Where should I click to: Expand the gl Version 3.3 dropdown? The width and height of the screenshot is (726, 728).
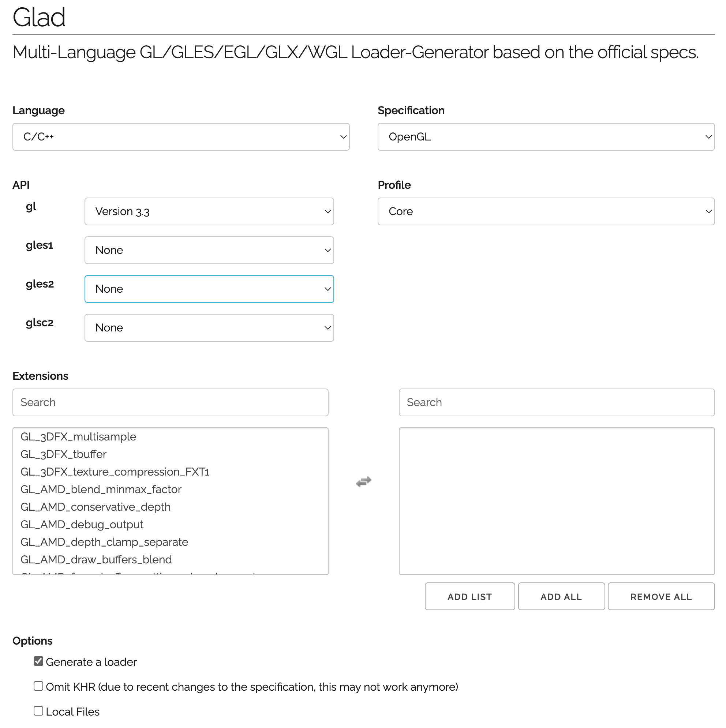[x=209, y=211]
